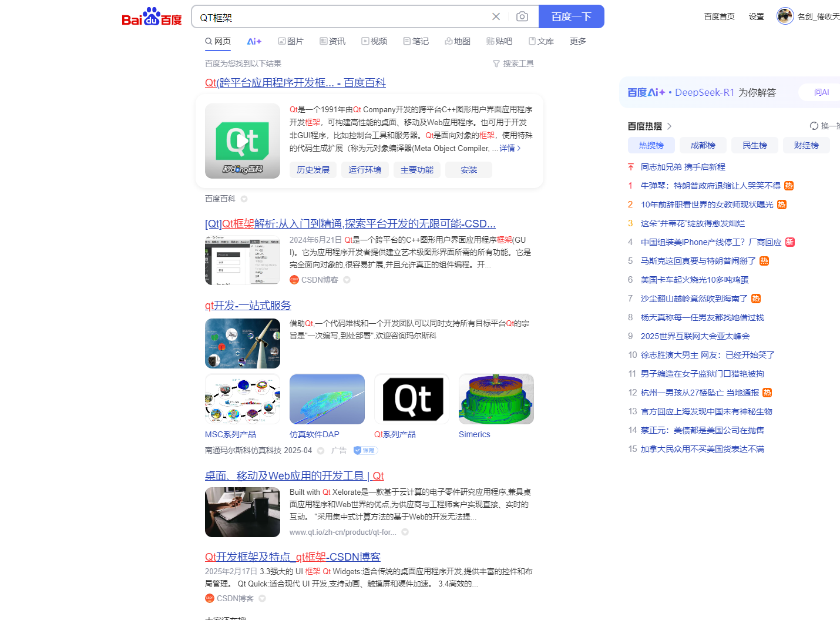840x620 pixels.
Task: Click Qt Creator screenshot thumbnail
Action: click(243, 260)
